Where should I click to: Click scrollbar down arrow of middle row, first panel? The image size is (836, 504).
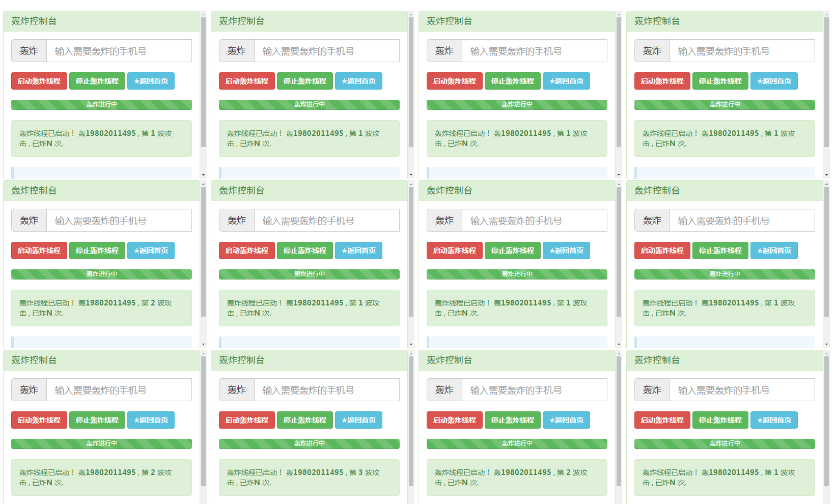203,344
